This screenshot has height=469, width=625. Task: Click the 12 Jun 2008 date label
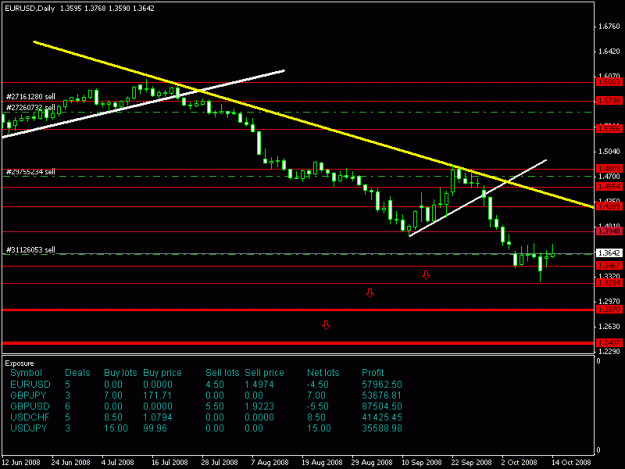21,462
